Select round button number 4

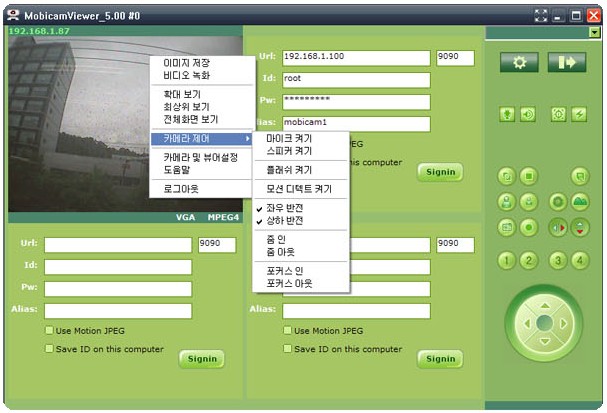coord(580,260)
